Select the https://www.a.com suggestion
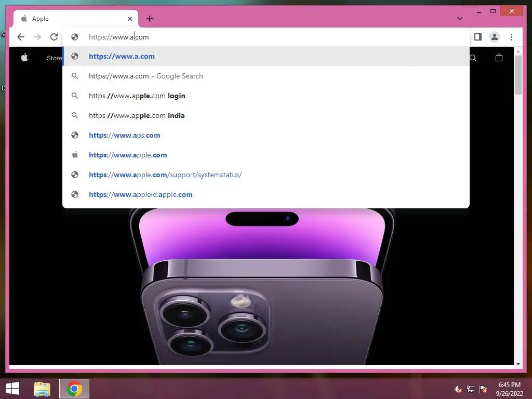532x399 pixels. 266,56
